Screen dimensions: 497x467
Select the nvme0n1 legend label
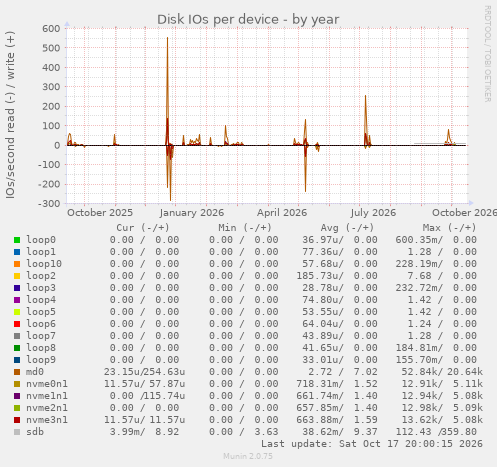[x=47, y=384]
